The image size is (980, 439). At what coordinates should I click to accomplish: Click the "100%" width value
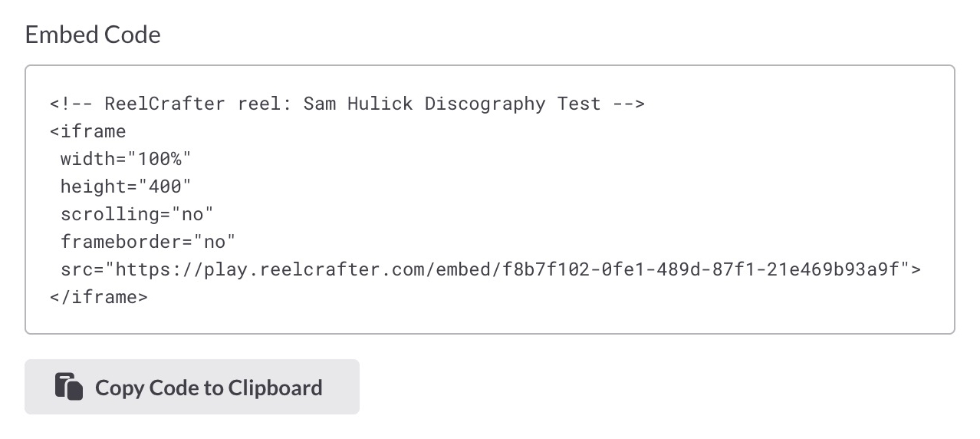pyautogui.click(x=159, y=159)
